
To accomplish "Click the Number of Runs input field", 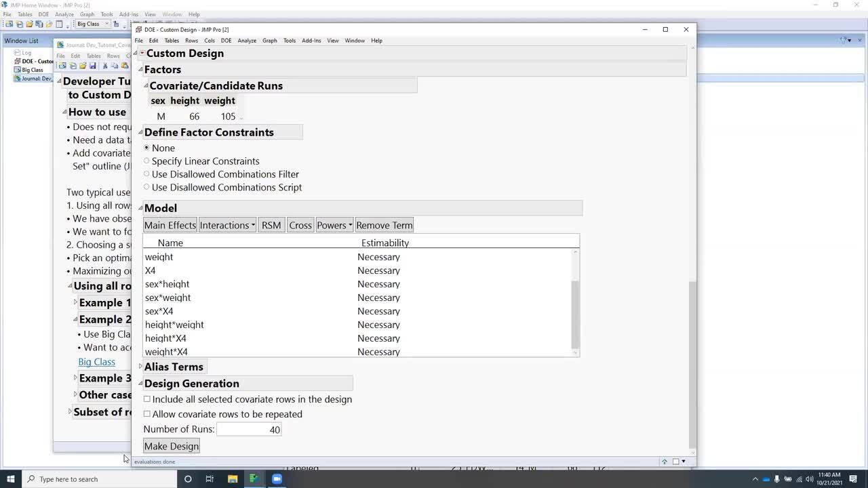I will coord(249,430).
